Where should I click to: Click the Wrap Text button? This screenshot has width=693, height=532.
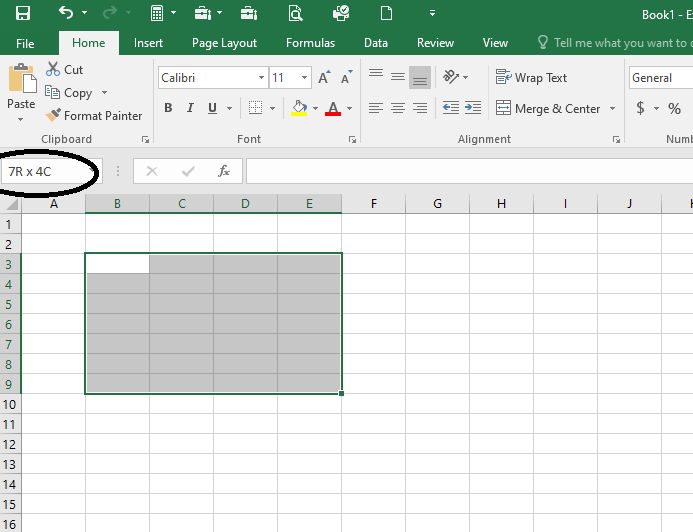(531, 78)
